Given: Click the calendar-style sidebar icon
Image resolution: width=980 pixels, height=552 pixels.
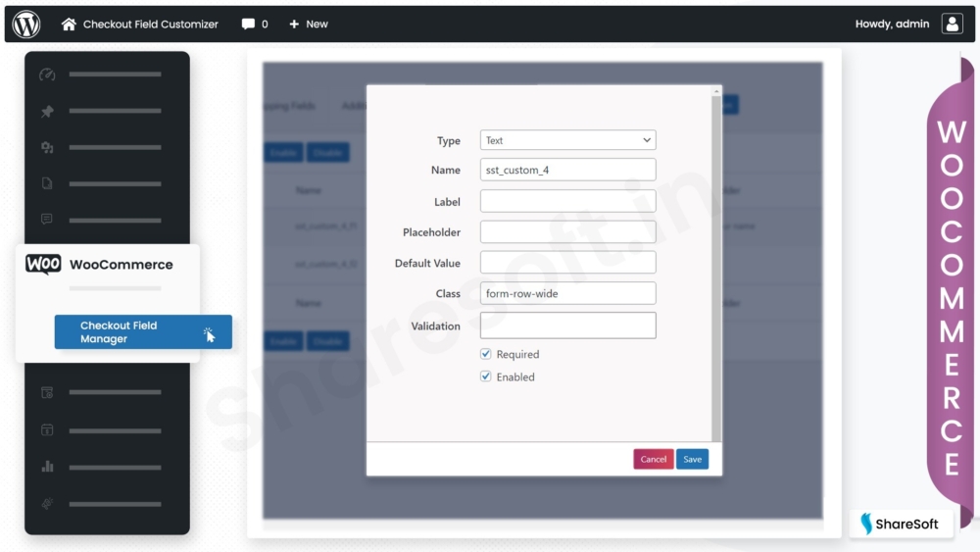Looking at the screenshot, I should tap(47, 430).
